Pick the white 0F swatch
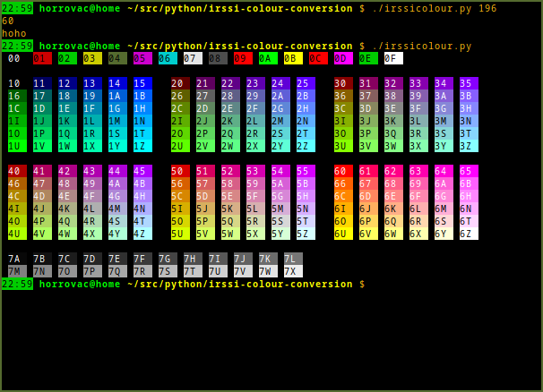Image resolution: width=543 pixels, height=392 pixels. 393,58
